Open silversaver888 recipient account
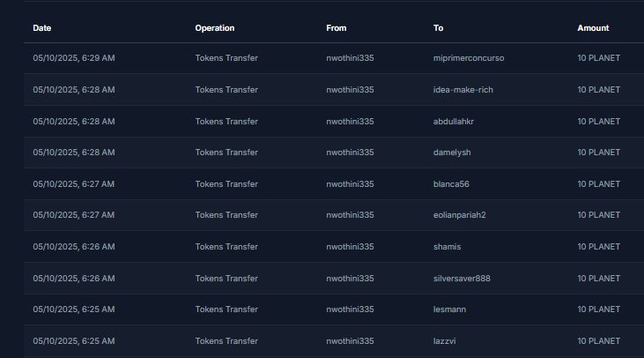The height and width of the screenshot is (358, 644). point(462,279)
